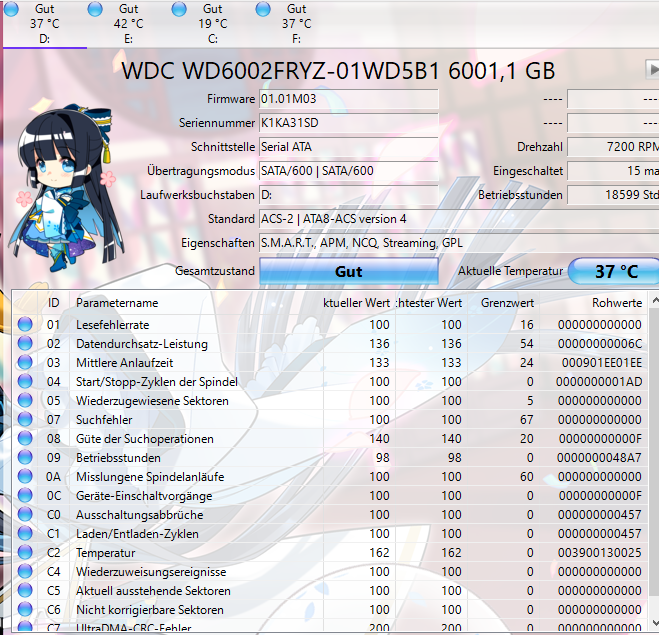Select the Lesefehlerrate parameter name

(x=113, y=325)
